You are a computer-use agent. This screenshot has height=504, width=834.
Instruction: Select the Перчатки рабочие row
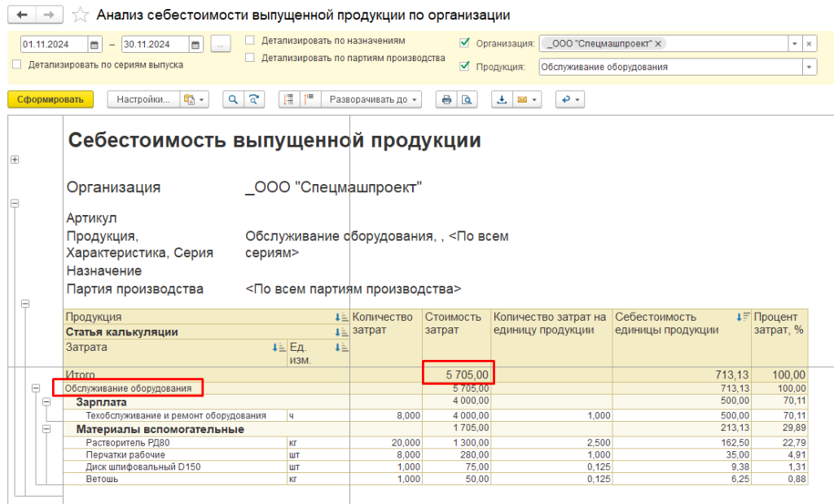(125, 454)
